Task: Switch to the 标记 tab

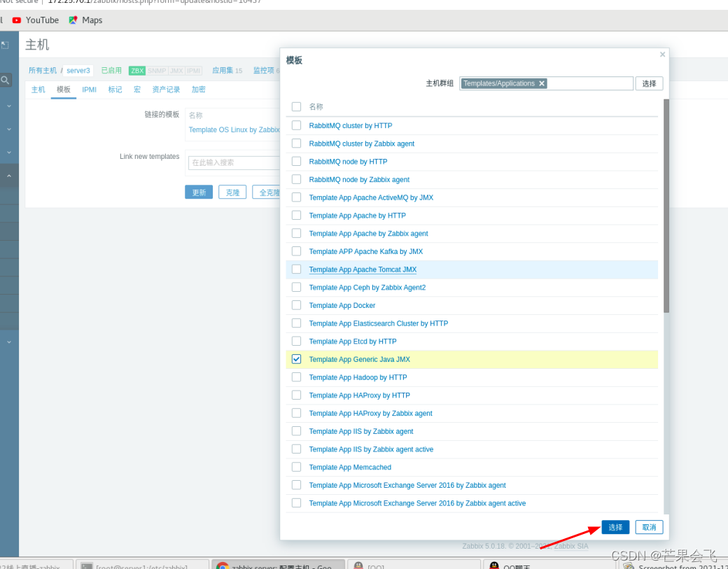Action: [115, 90]
